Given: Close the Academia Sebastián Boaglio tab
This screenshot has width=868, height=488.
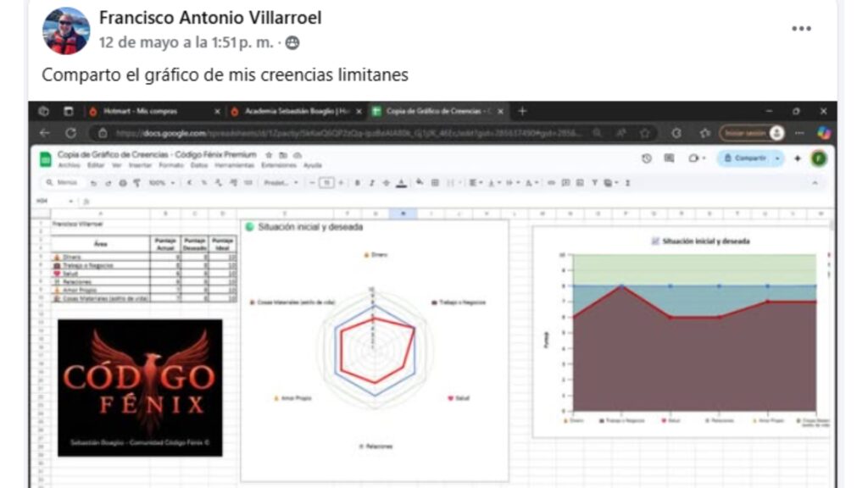Looking at the screenshot, I should pos(359,111).
